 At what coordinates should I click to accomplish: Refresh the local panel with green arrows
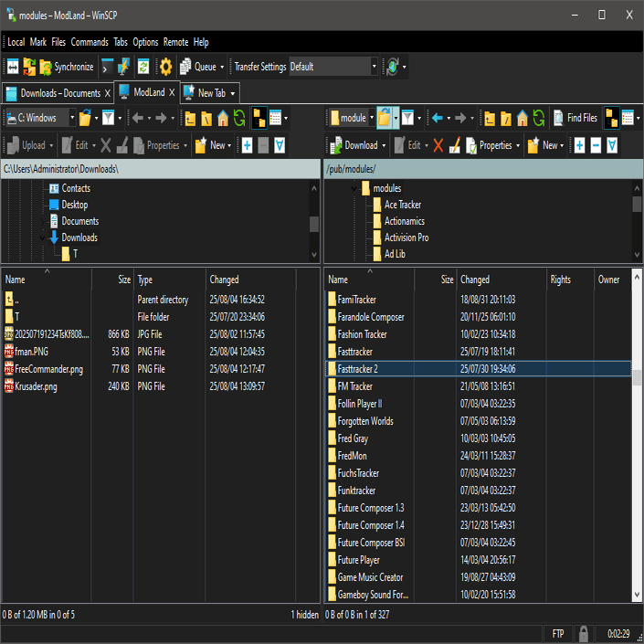(239, 118)
